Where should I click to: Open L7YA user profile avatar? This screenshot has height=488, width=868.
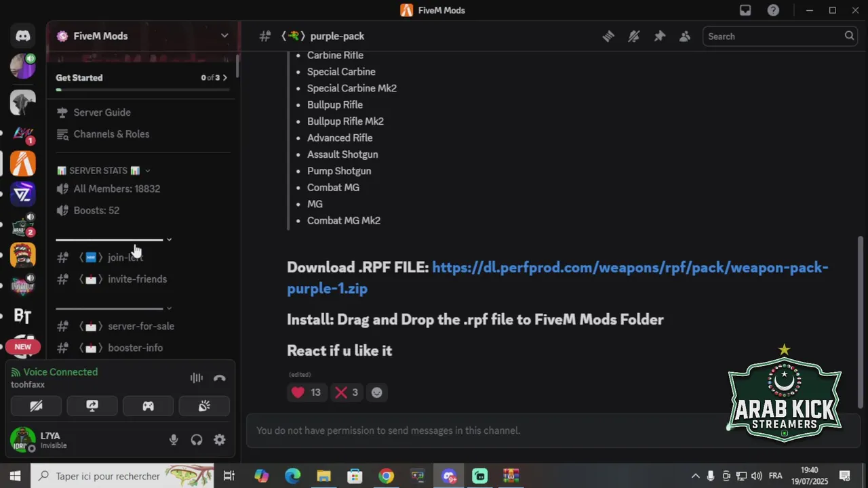pos(22,440)
